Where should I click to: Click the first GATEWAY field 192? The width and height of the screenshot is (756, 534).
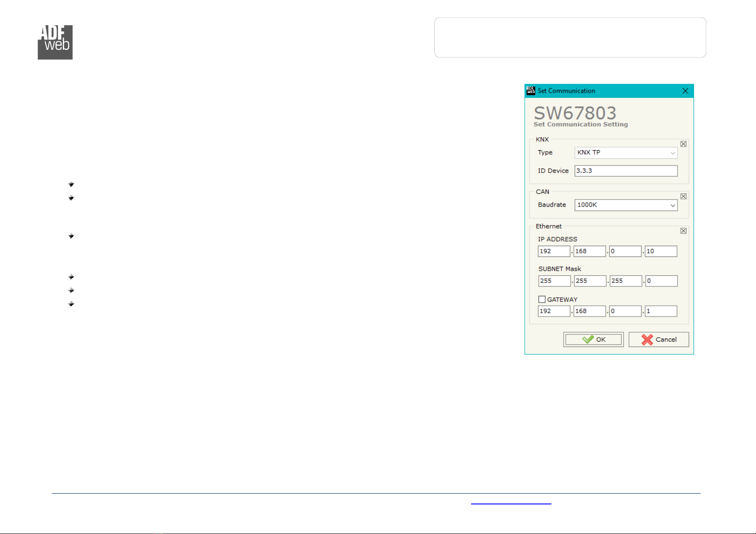click(554, 311)
